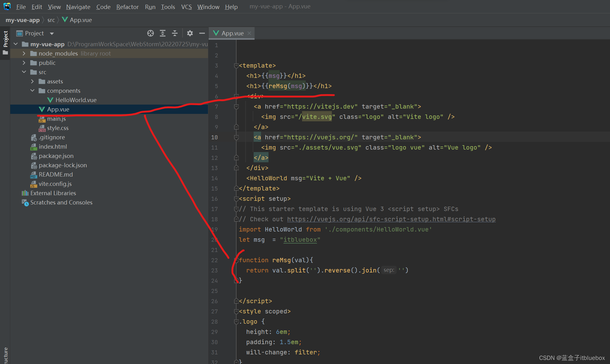
Task: Select index.html in project tree
Action: coord(53,146)
